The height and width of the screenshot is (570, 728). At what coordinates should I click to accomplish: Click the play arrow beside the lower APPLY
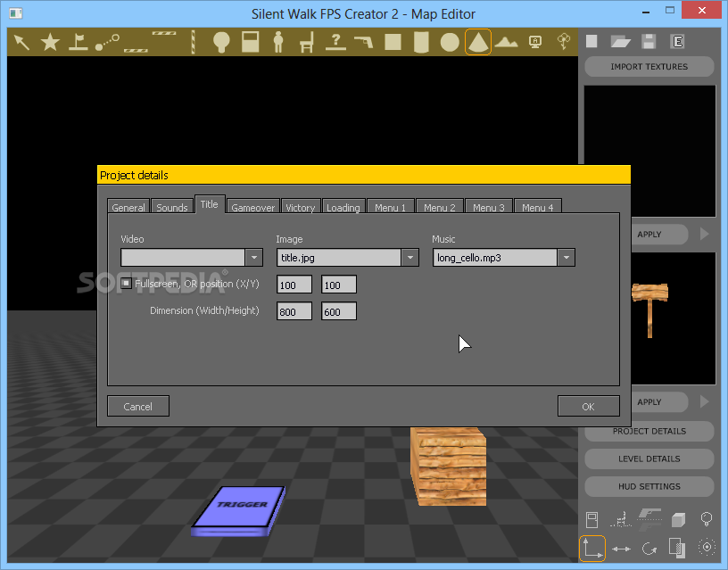[704, 401]
